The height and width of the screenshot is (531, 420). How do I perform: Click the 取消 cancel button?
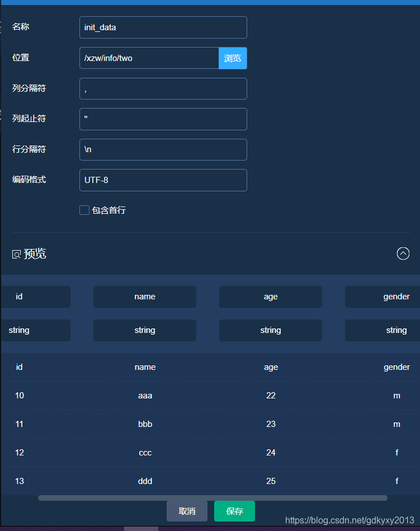[187, 511]
